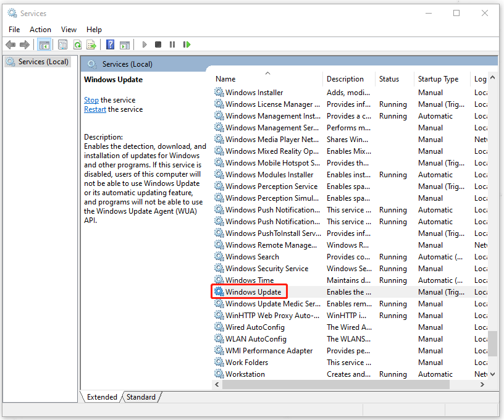Image resolution: width=504 pixels, height=420 pixels.
Task: Click the Stop the service link
Action: point(91,99)
